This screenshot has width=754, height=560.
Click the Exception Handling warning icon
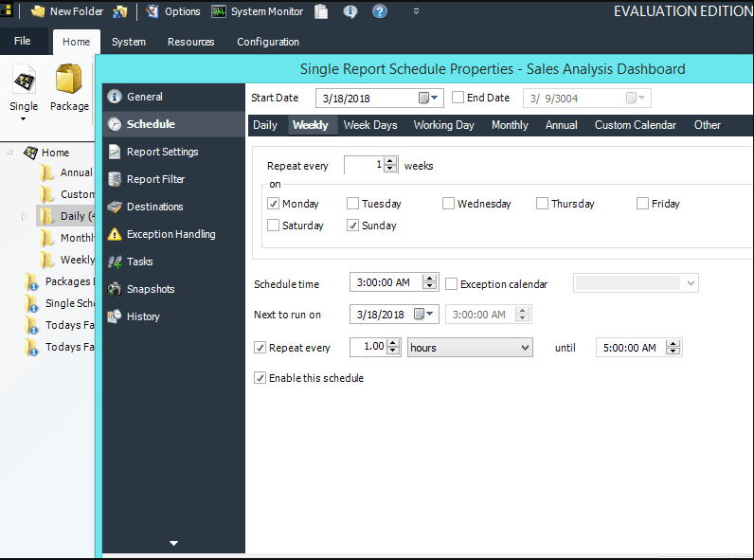[115, 234]
